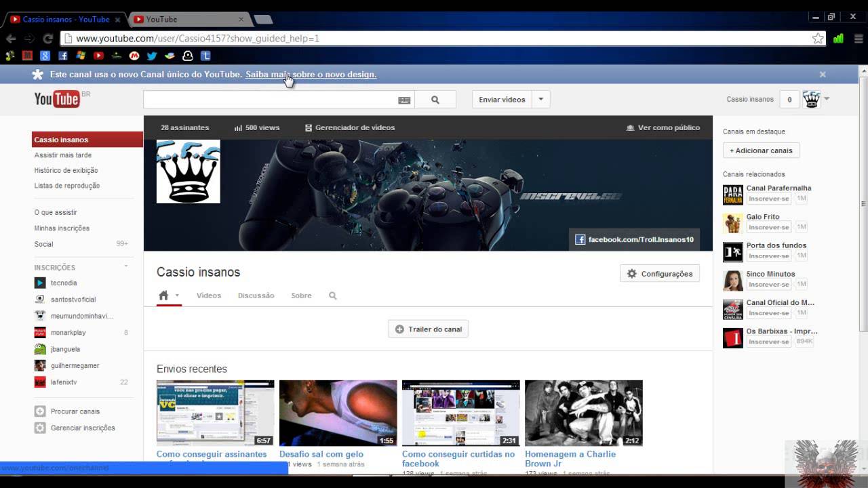Click the 500 views stat
Screen dimensions: 868x488
tap(257, 127)
